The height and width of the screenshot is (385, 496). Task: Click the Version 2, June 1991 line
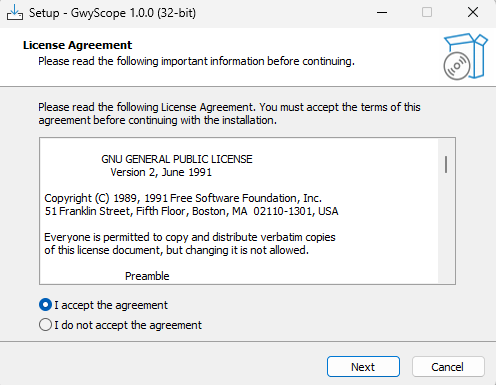[161, 172]
